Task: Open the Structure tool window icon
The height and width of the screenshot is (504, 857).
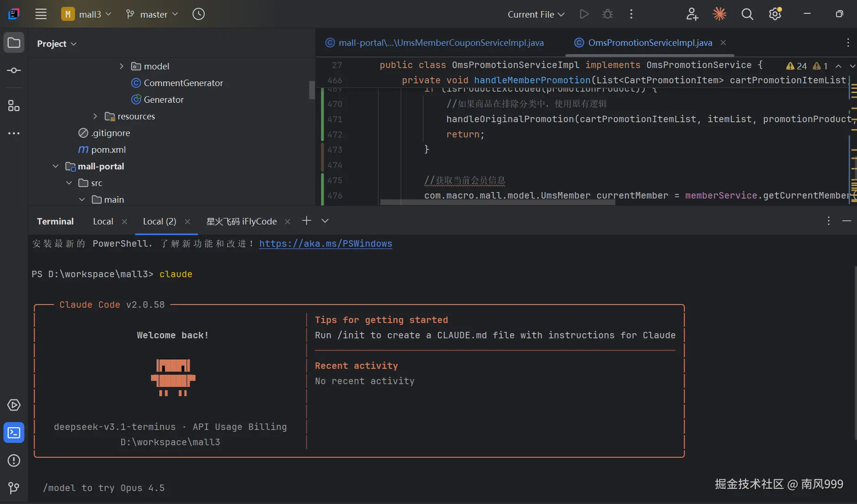Action: 14,106
